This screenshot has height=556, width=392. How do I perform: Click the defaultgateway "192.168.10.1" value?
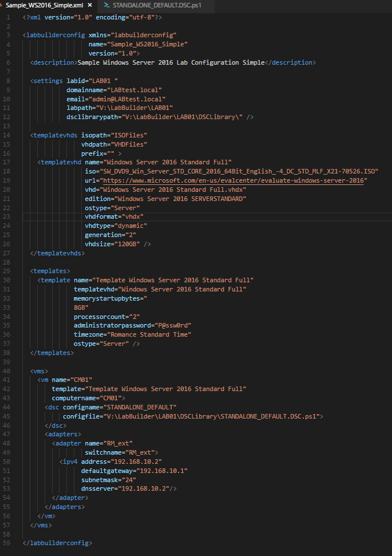[x=161, y=471]
